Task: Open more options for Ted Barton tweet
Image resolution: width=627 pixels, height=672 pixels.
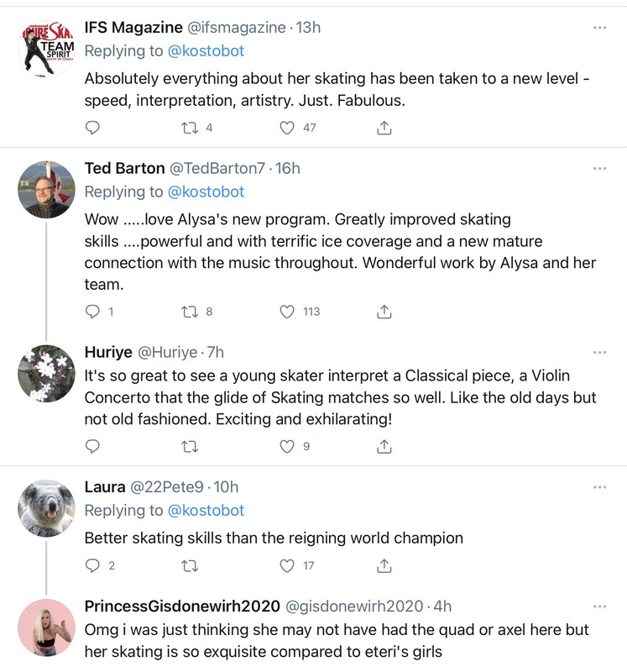Action: tap(599, 169)
